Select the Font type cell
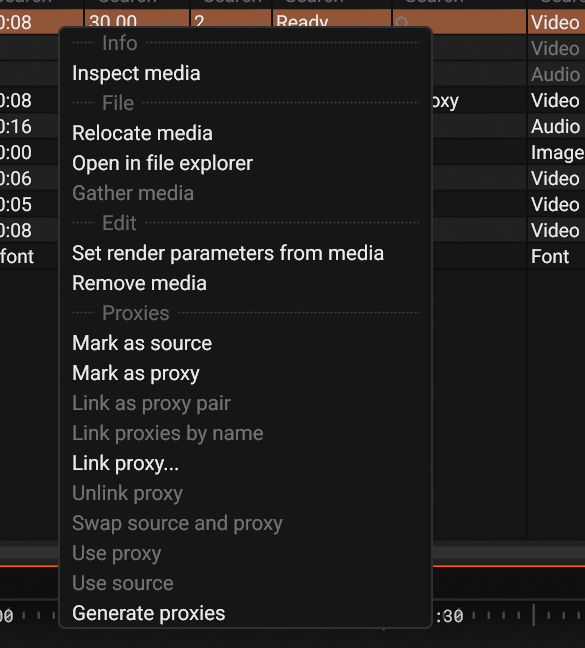The width and height of the screenshot is (585, 648). coord(556,257)
